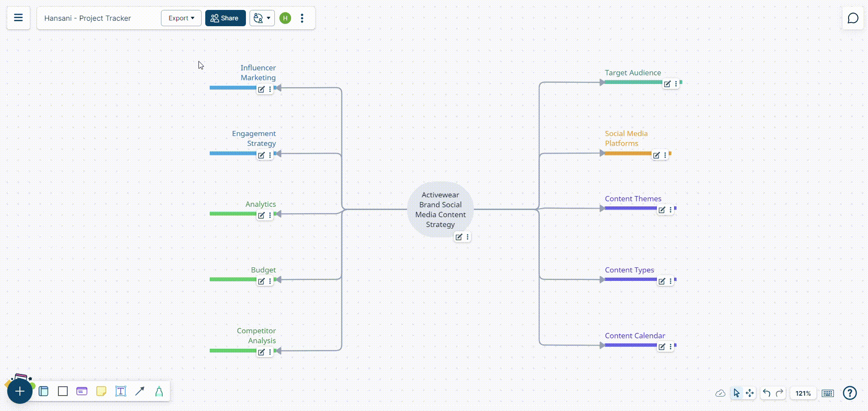Open the 121% zoom level control
This screenshot has height=411, width=868.
pyautogui.click(x=803, y=393)
